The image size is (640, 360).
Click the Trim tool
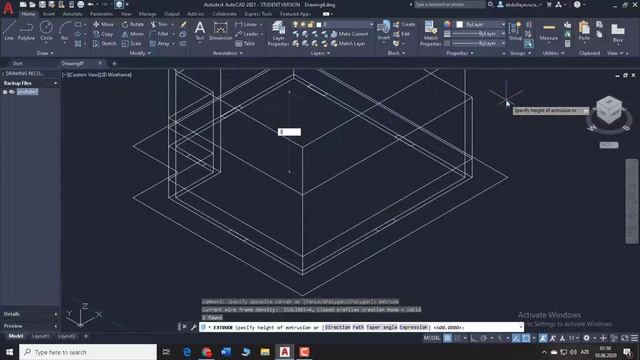click(x=159, y=24)
